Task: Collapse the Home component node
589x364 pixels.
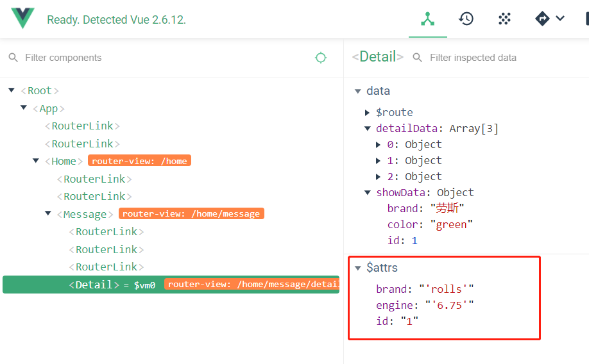Action: (36, 161)
